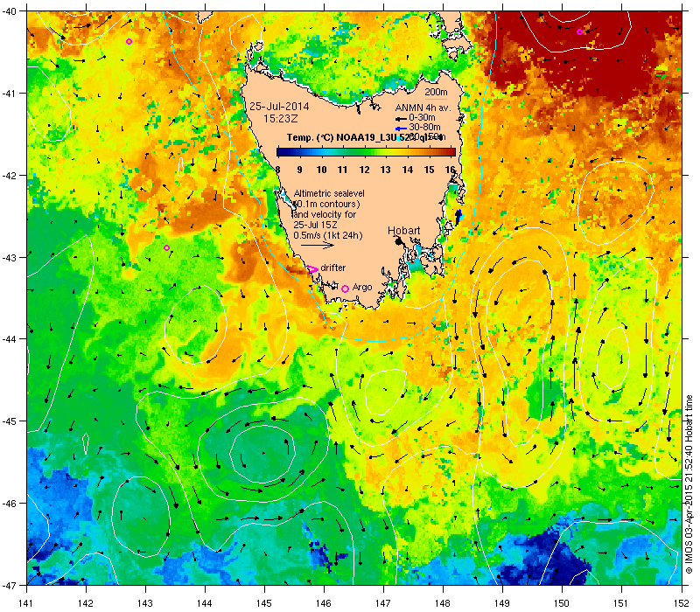Click the 0.5m/s (1kt 24h) text
This screenshot has width=700, height=612.
tap(327, 235)
